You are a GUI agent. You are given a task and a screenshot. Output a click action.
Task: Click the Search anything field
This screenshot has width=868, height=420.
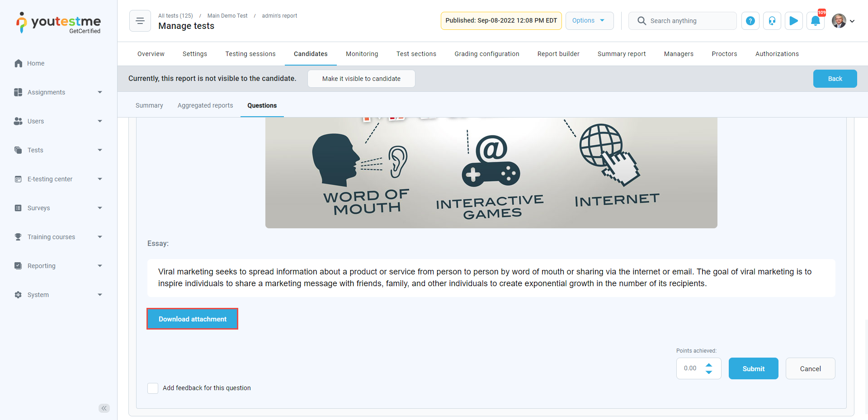coord(689,21)
